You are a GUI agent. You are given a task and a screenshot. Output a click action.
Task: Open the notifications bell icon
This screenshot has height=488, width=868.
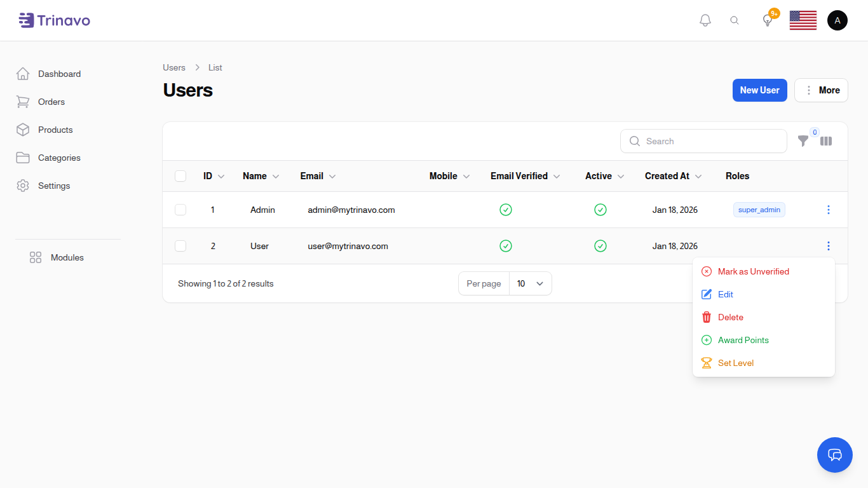point(705,20)
